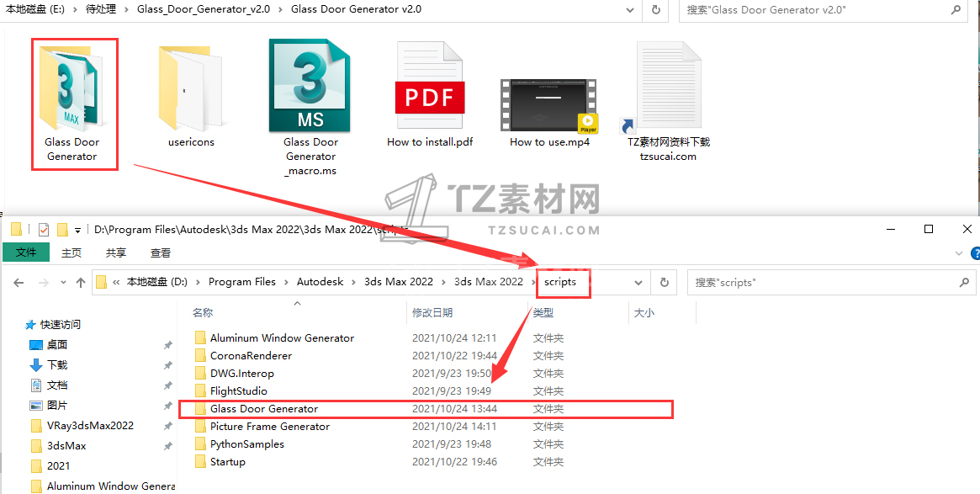
Task: Open help question mark icon
Action: click(x=976, y=253)
